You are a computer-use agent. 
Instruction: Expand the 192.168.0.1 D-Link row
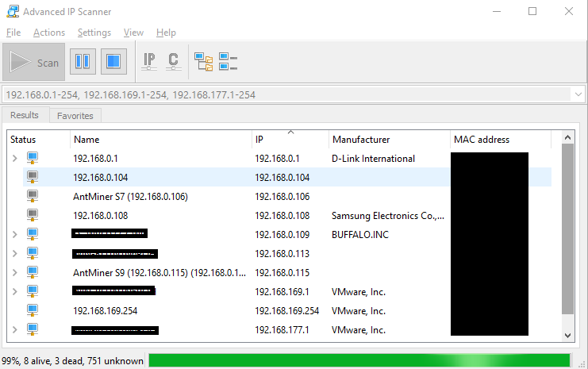coord(14,158)
